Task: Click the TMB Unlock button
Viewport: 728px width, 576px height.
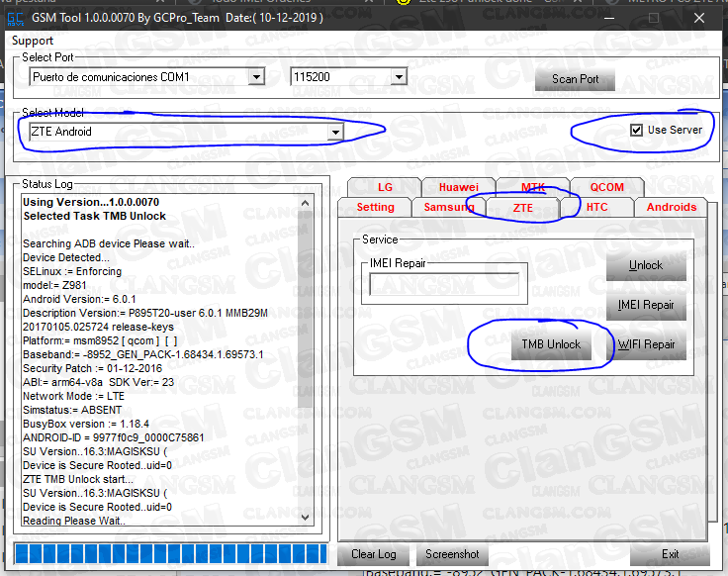Action: pyautogui.click(x=551, y=344)
